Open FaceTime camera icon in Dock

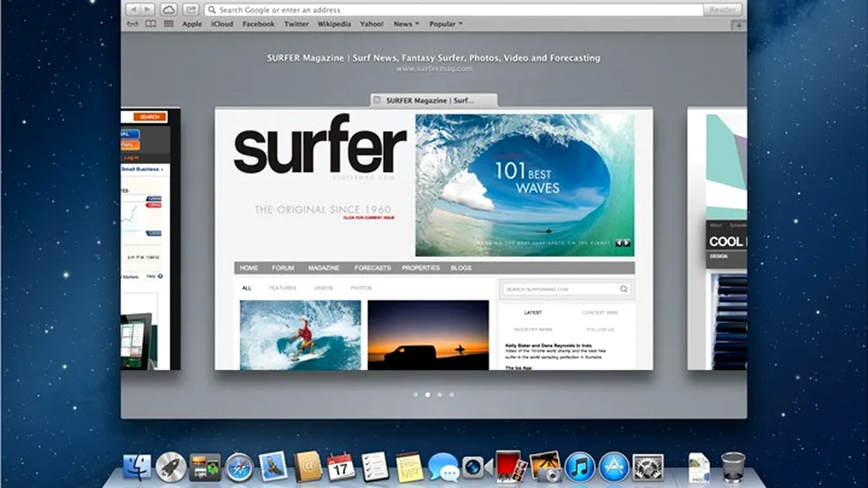point(476,467)
